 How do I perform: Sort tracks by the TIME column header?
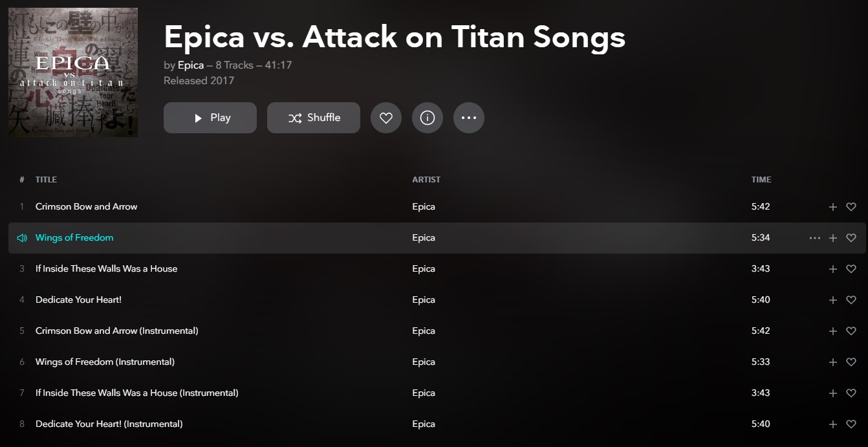point(761,180)
